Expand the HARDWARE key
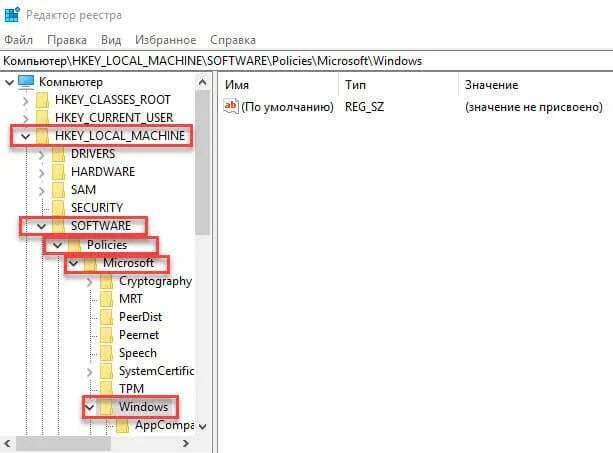Screen dimensions: 613x453 click(42, 172)
